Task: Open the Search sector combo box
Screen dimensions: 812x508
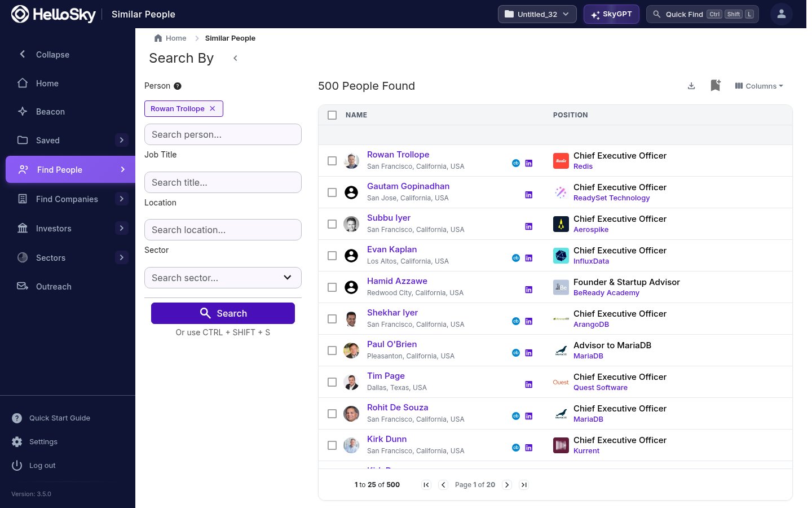Action: (223, 278)
